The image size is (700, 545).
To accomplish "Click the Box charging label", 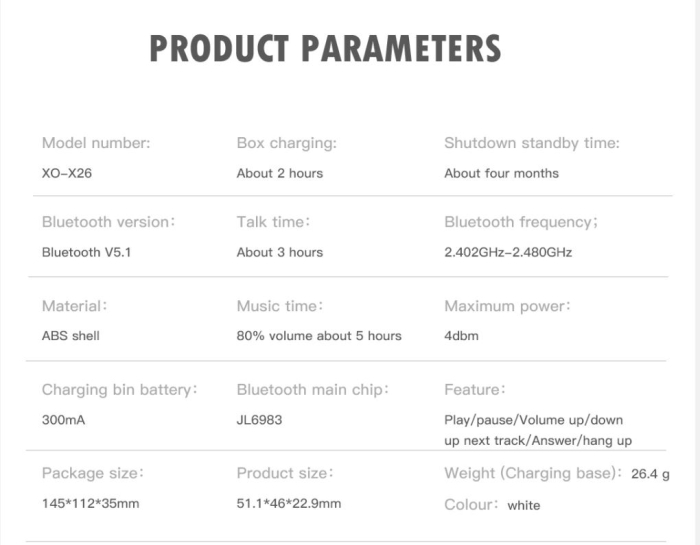I will click(x=286, y=143).
